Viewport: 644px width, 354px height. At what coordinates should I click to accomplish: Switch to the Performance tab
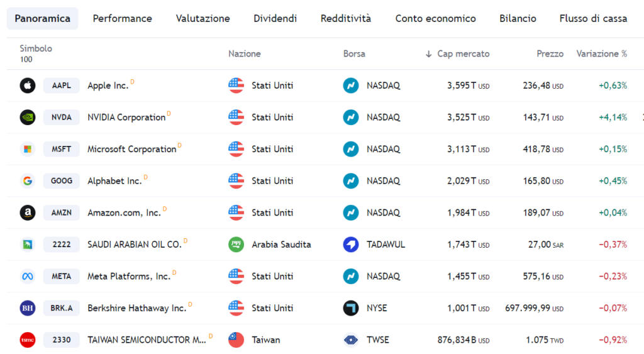[123, 18]
